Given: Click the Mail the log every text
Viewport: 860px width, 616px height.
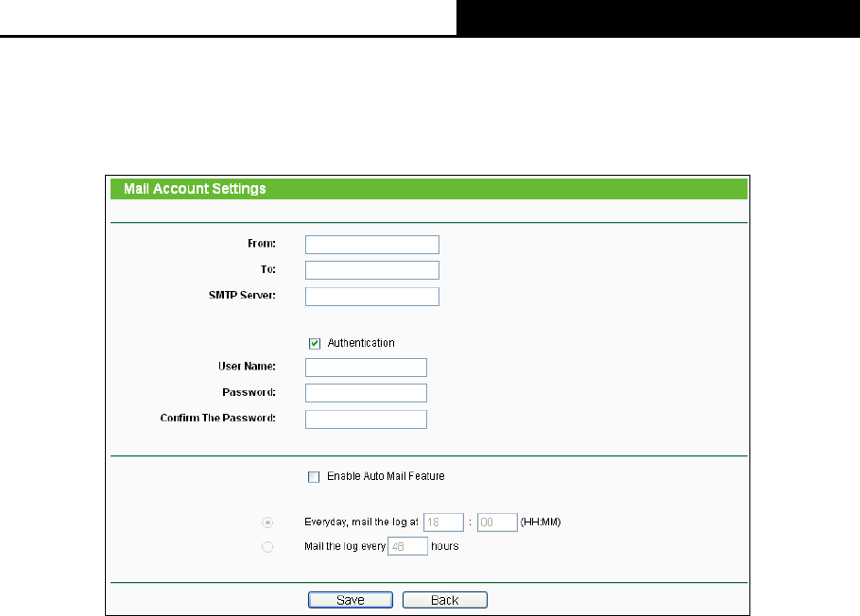Looking at the screenshot, I should click(x=345, y=546).
